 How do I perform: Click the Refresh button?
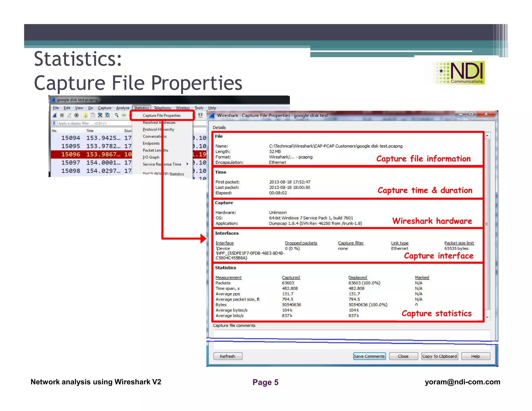click(228, 356)
